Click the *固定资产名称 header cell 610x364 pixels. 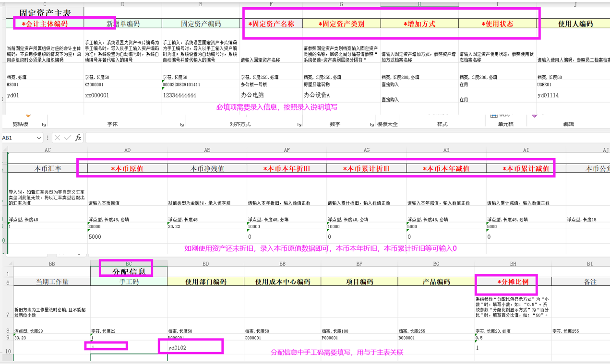click(271, 23)
